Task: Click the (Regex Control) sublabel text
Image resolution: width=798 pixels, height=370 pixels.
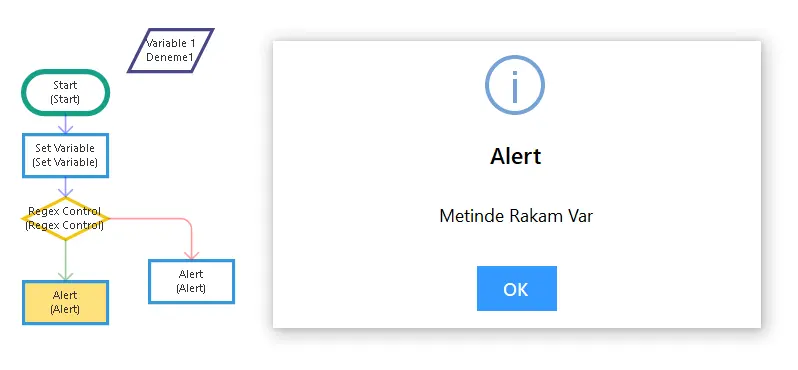Action: tap(65, 225)
